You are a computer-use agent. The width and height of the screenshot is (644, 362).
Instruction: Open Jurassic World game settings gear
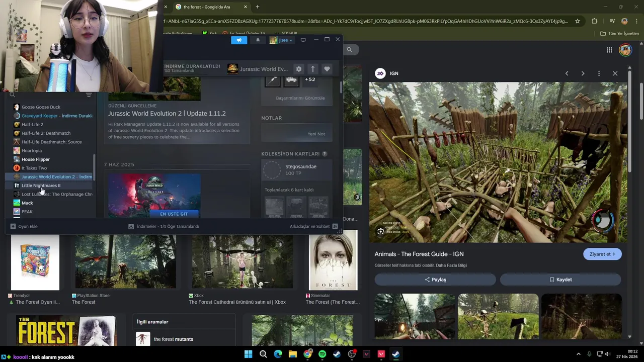pos(299,69)
